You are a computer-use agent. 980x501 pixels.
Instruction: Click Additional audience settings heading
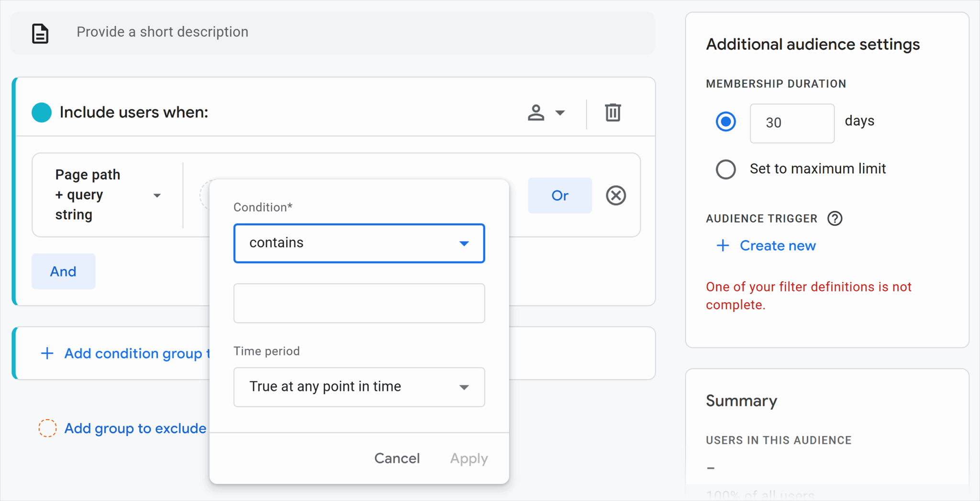[x=813, y=45]
